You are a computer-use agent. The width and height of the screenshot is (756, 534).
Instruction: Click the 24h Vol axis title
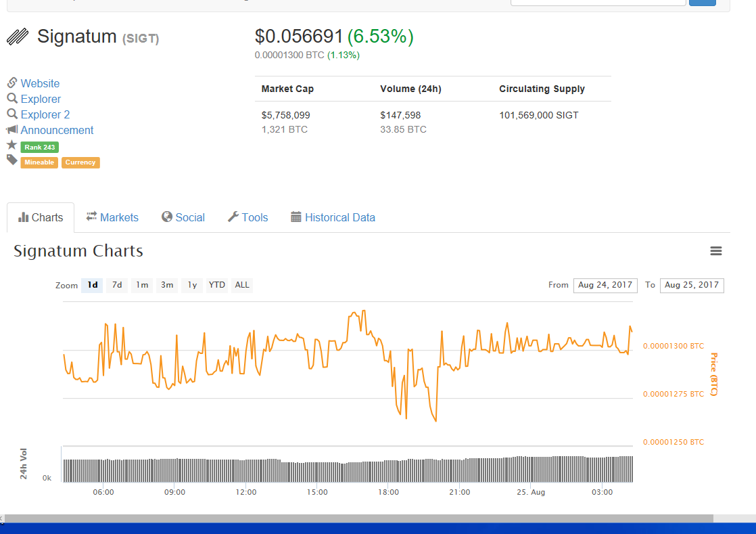[x=23, y=464]
